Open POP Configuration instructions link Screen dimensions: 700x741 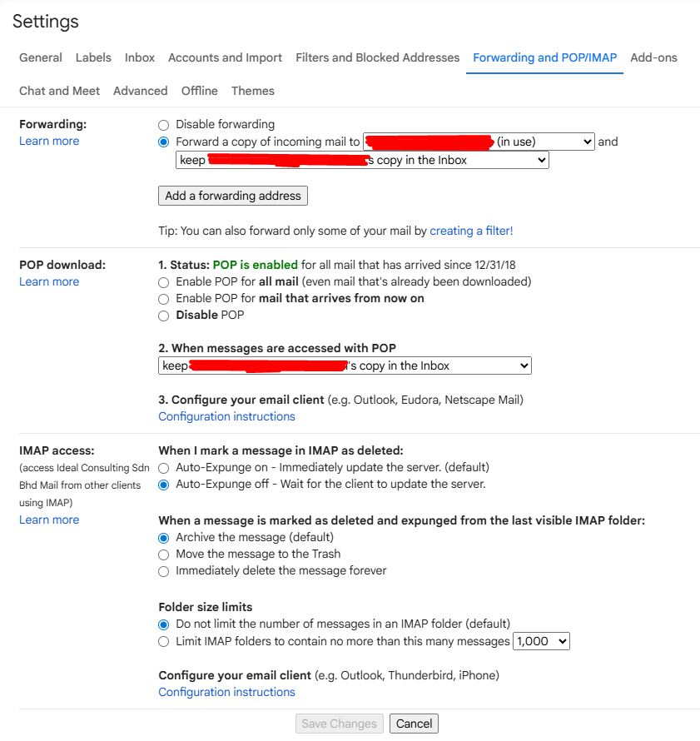[226, 416]
